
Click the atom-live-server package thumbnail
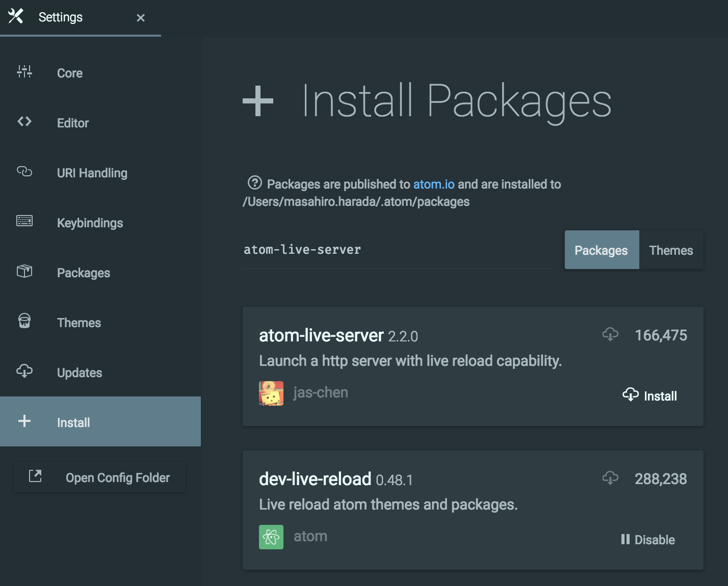point(271,393)
